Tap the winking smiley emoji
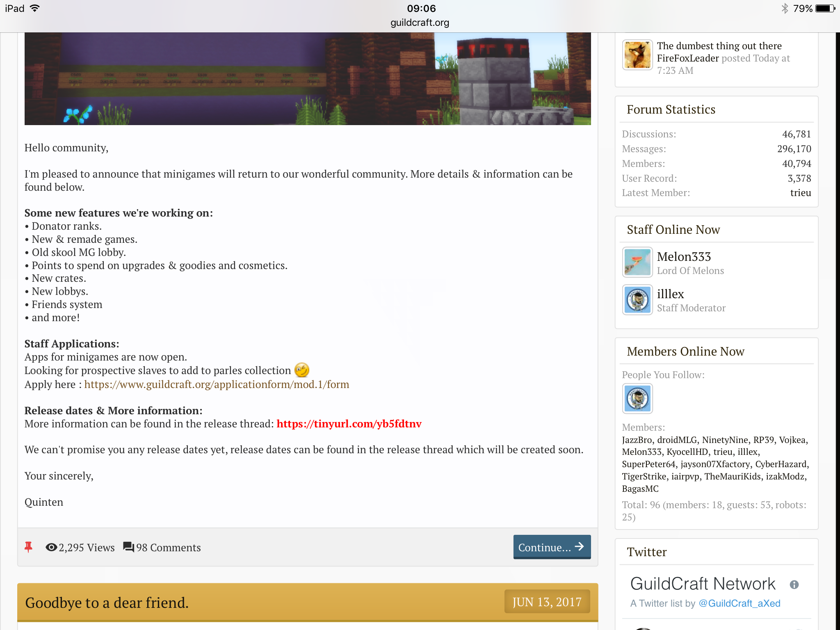 [x=302, y=370]
